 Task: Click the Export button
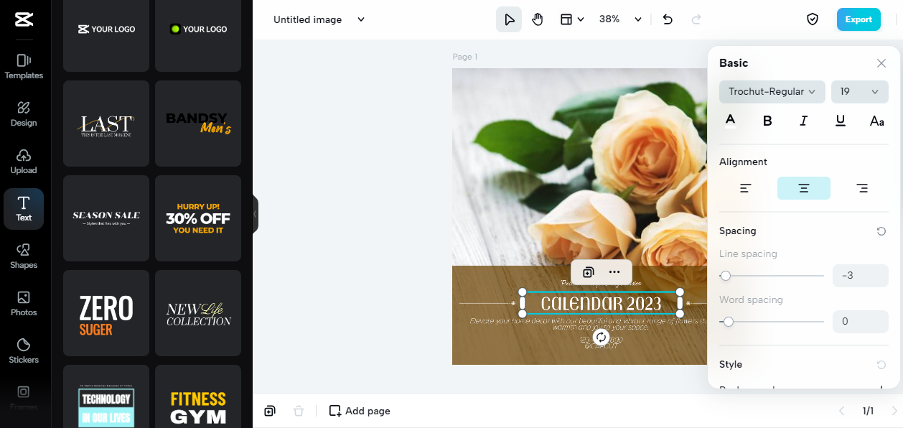tap(858, 19)
